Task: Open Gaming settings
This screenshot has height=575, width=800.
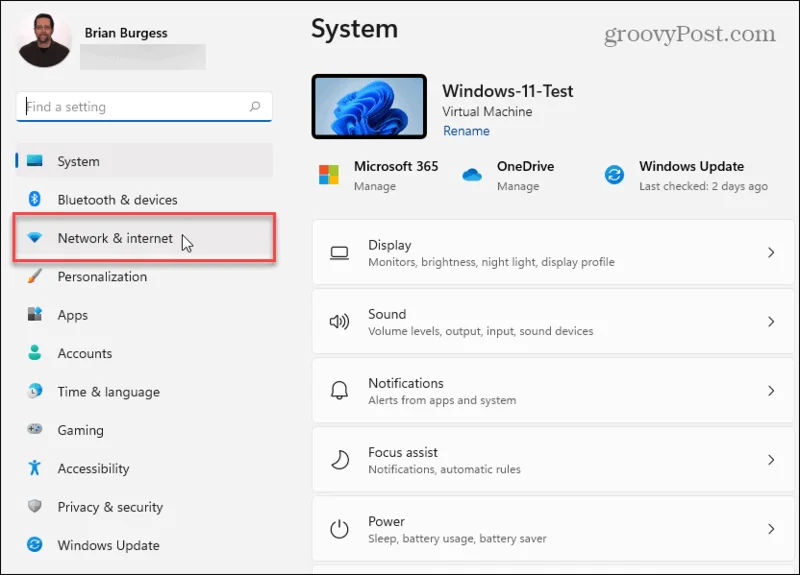Action: [144, 430]
